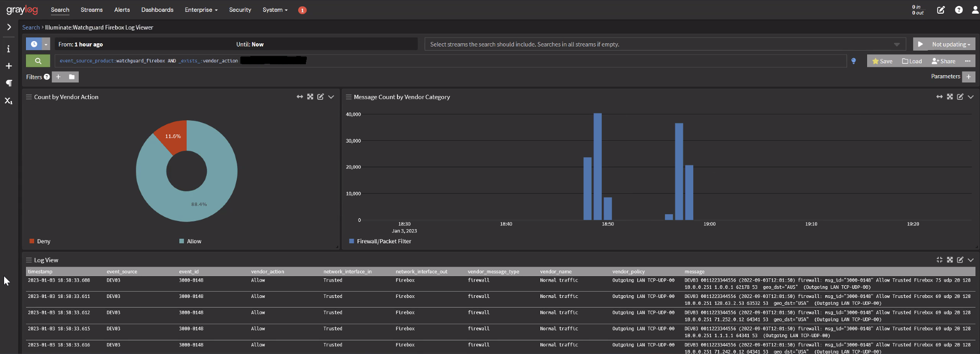
Task: Open the Security page
Action: (x=240, y=10)
